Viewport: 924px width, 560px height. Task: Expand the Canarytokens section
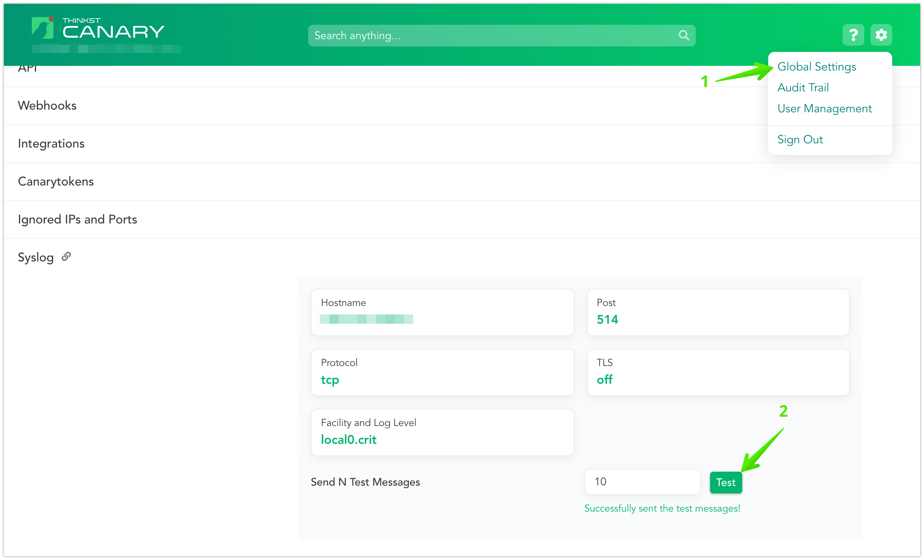[56, 181]
